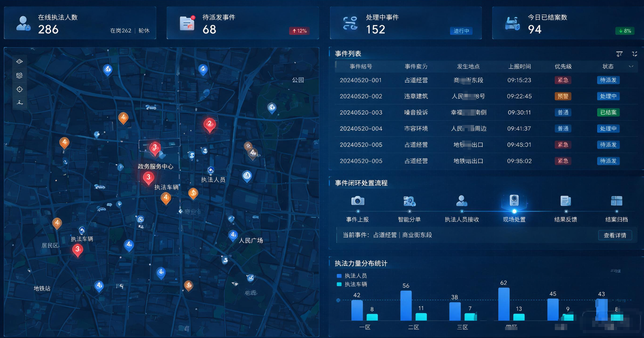
Task: Click the 09:15:23 report time cell
Action: tap(519, 80)
